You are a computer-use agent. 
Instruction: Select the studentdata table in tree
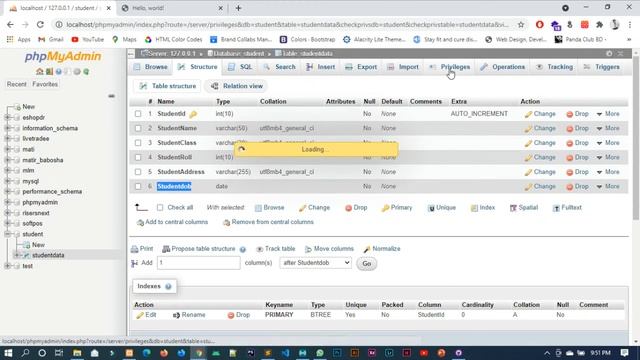(48, 256)
